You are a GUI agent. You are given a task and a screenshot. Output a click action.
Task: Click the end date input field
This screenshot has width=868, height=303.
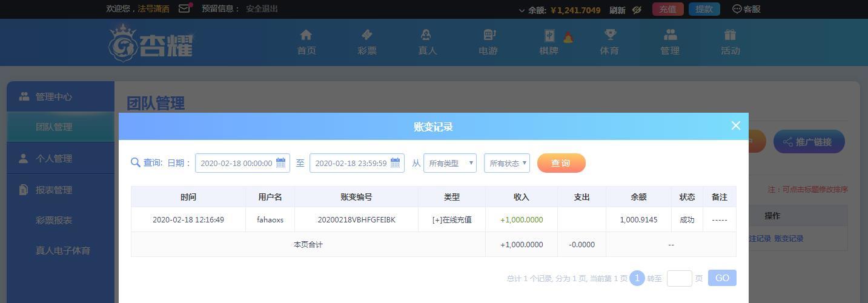point(357,163)
